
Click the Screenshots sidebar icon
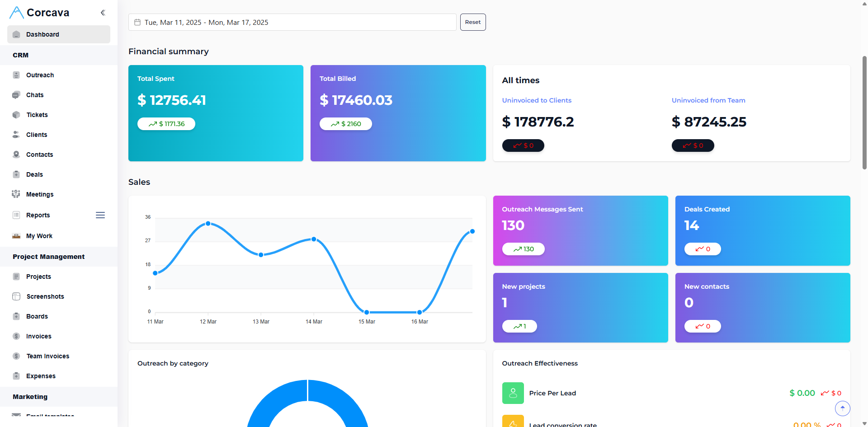16,296
